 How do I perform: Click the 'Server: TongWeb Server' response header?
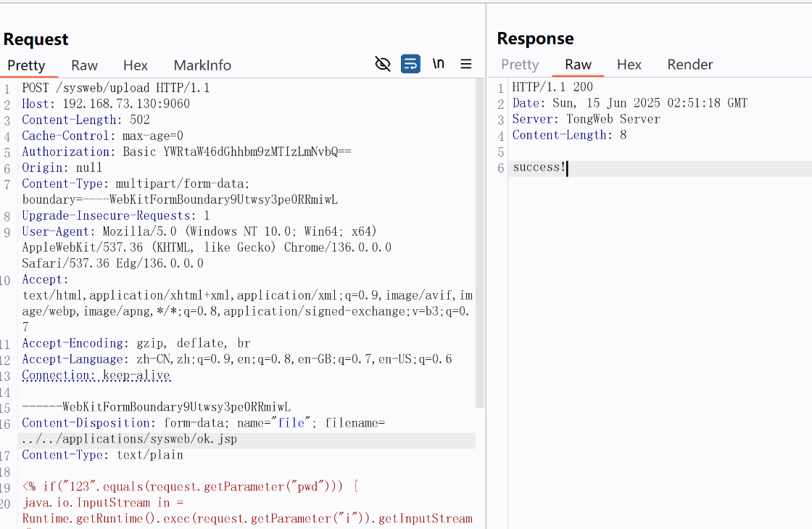pos(587,119)
